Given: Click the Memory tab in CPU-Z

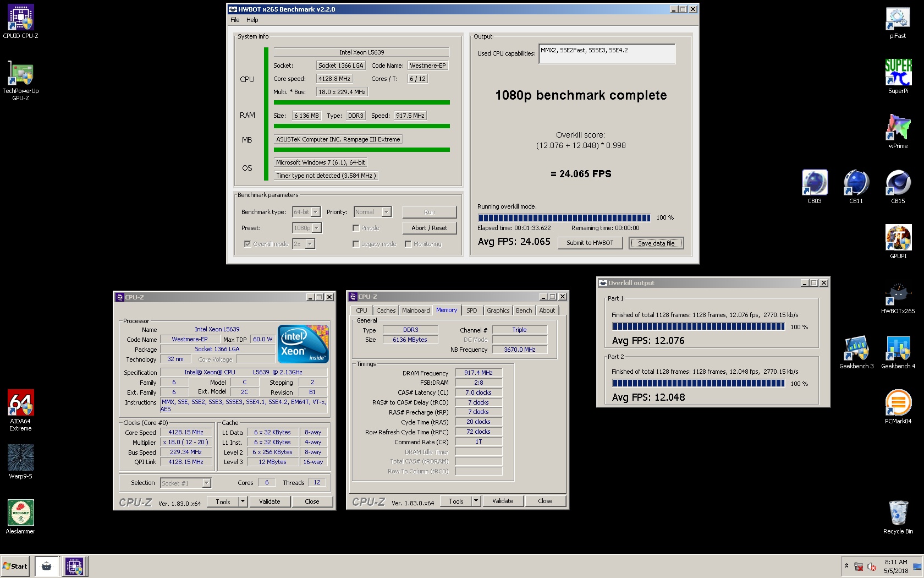Looking at the screenshot, I should tap(447, 310).
